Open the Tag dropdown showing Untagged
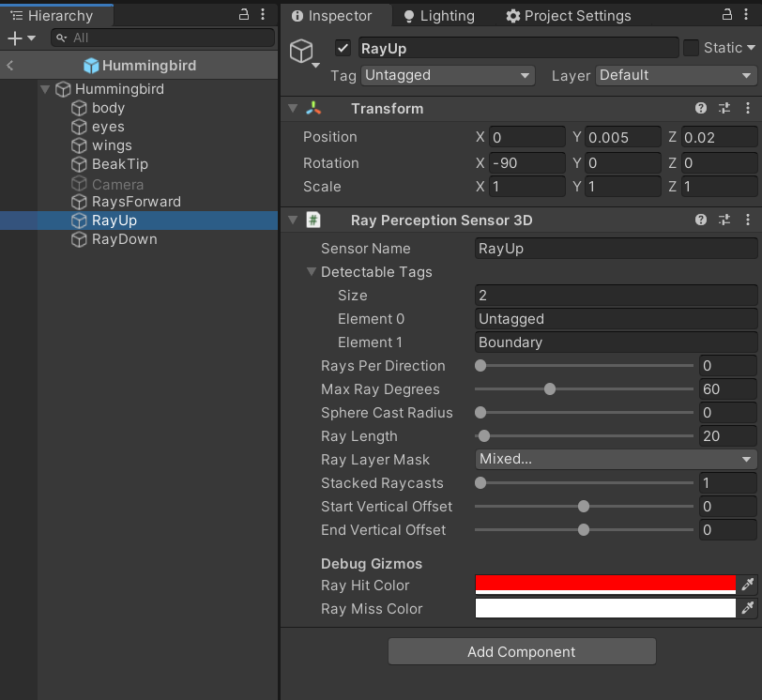 click(448, 75)
